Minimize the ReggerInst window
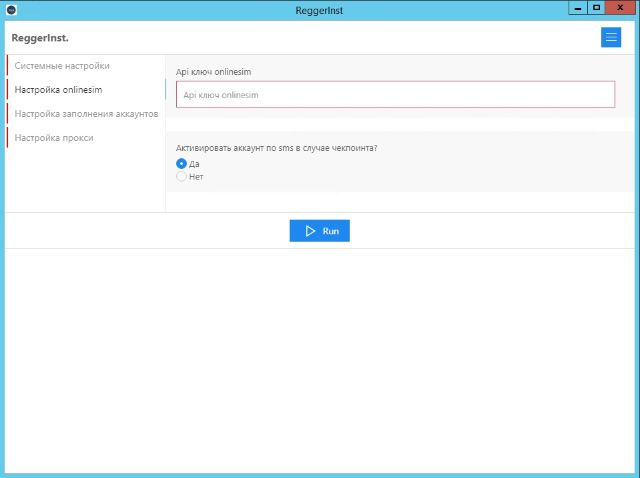 (x=578, y=7)
